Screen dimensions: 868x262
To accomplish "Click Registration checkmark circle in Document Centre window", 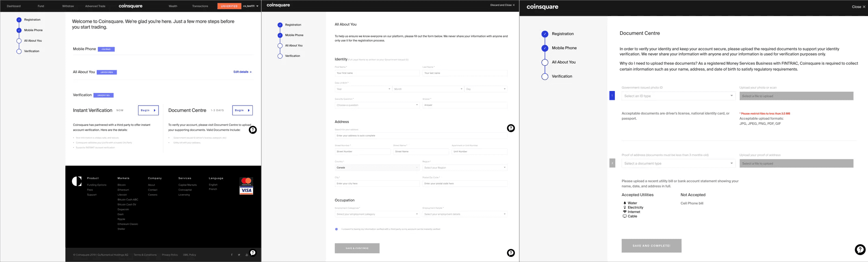I will click(545, 34).
